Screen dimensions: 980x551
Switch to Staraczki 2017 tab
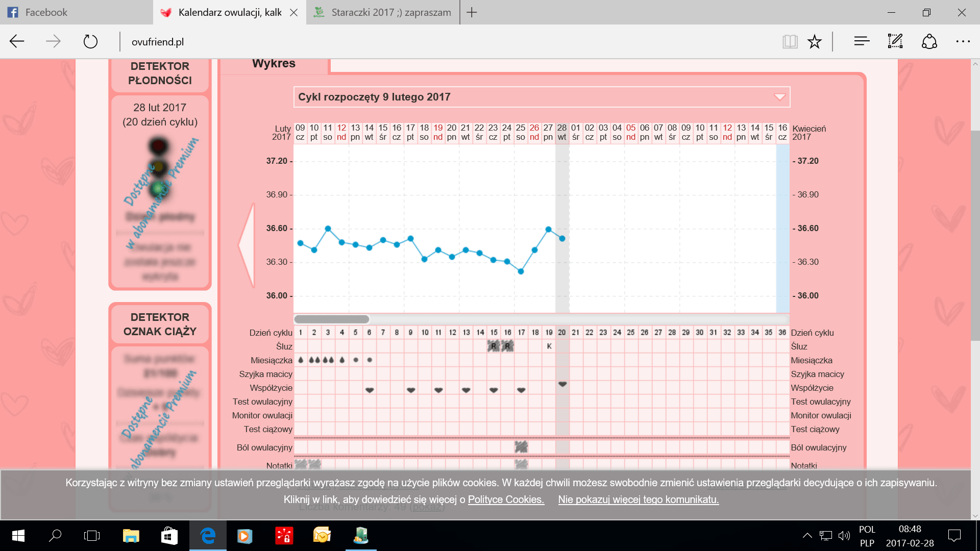[383, 12]
